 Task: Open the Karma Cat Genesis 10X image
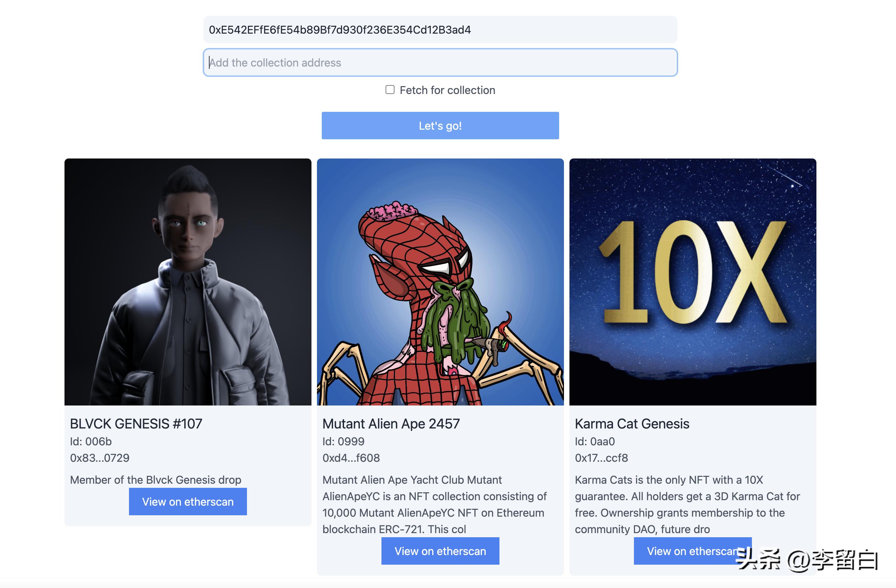[x=693, y=282]
